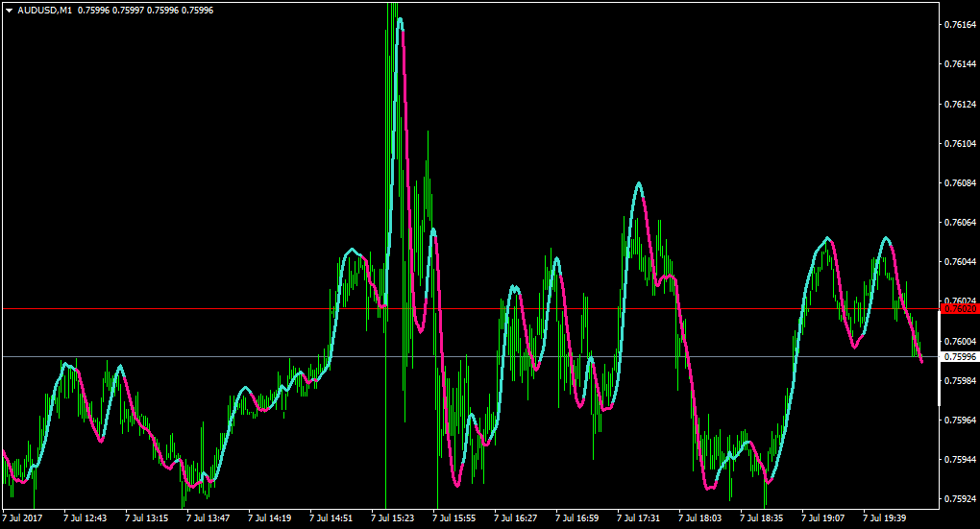
Task: Click the 7 Jul 18:03 time label
Action: (x=700, y=518)
